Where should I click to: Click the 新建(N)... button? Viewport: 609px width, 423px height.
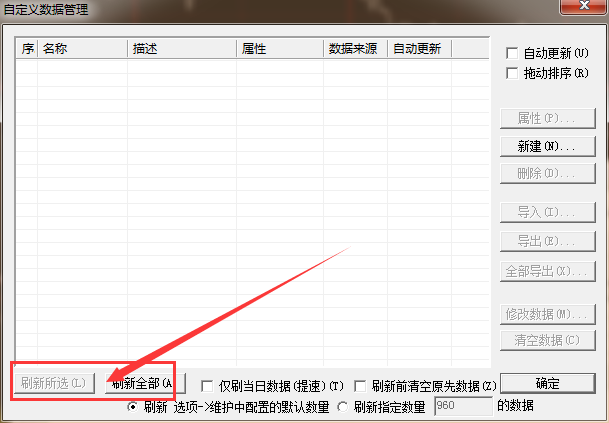(x=548, y=146)
